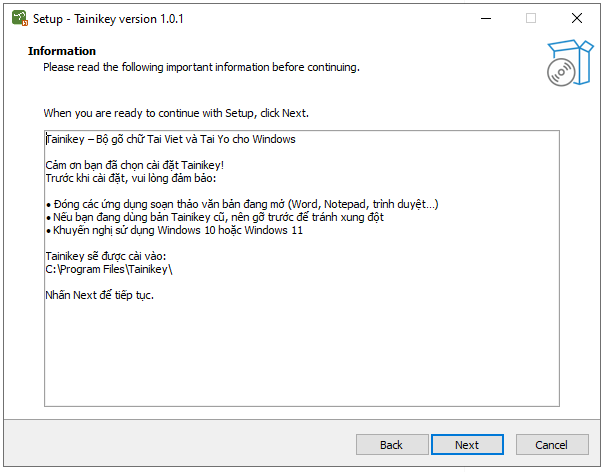Go Back to the previous setup page
The image size is (605, 472).
tap(391, 445)
